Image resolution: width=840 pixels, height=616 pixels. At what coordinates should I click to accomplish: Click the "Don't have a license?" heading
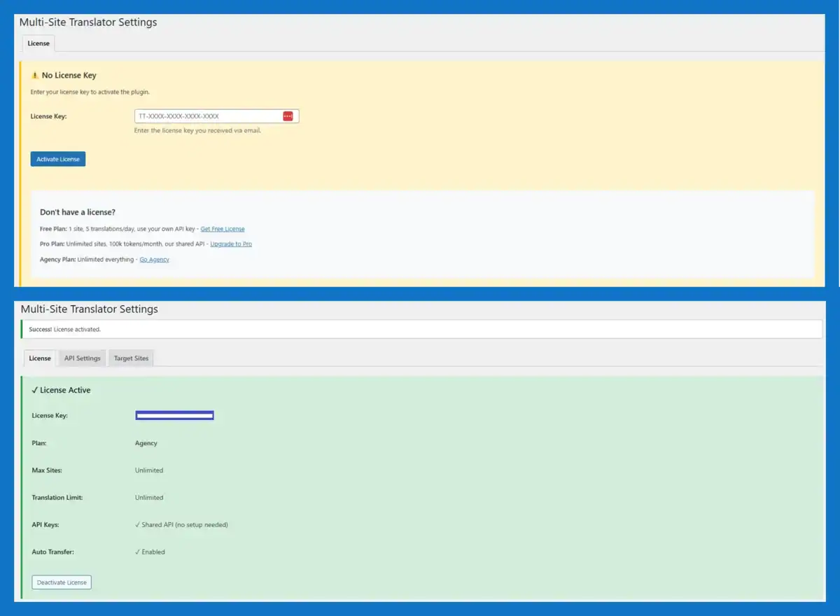78,212
